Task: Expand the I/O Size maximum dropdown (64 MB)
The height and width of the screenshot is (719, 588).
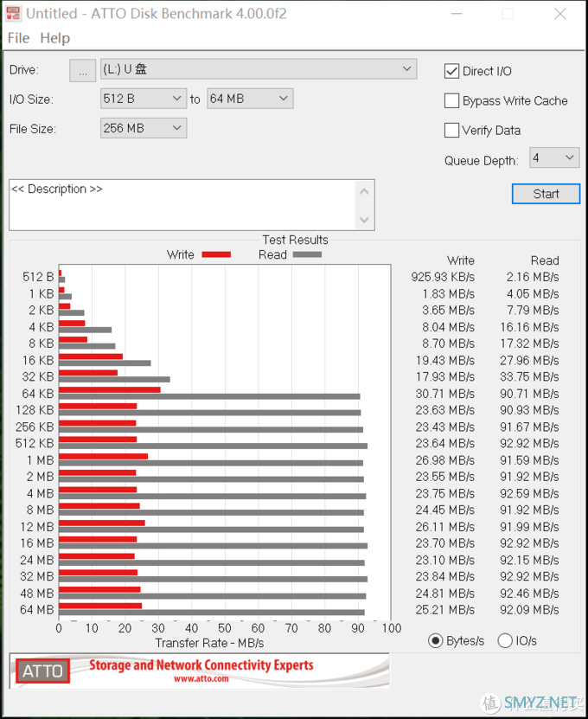Action: (250, 99)
